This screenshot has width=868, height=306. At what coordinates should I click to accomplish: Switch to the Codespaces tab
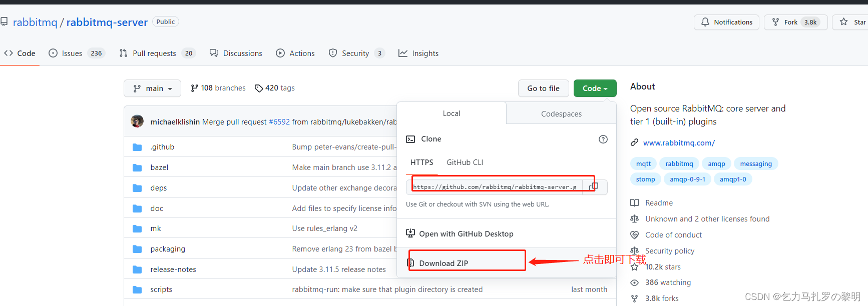pos(561,113)
